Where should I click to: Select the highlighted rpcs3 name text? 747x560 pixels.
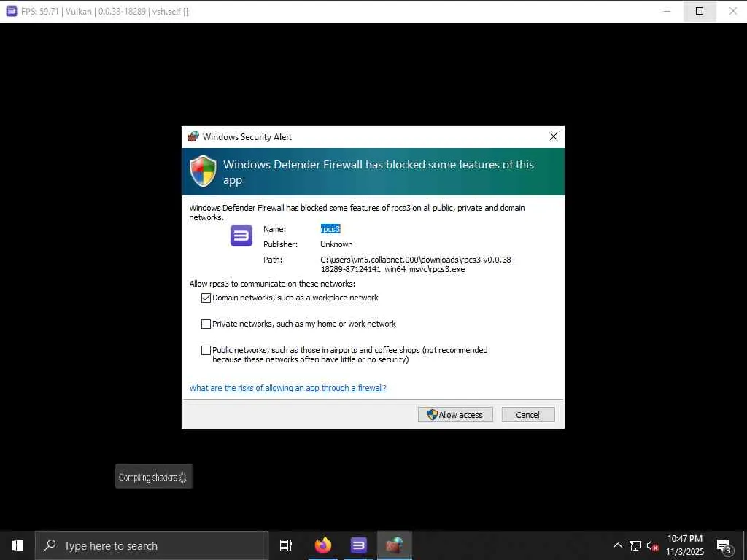[330, 229]
